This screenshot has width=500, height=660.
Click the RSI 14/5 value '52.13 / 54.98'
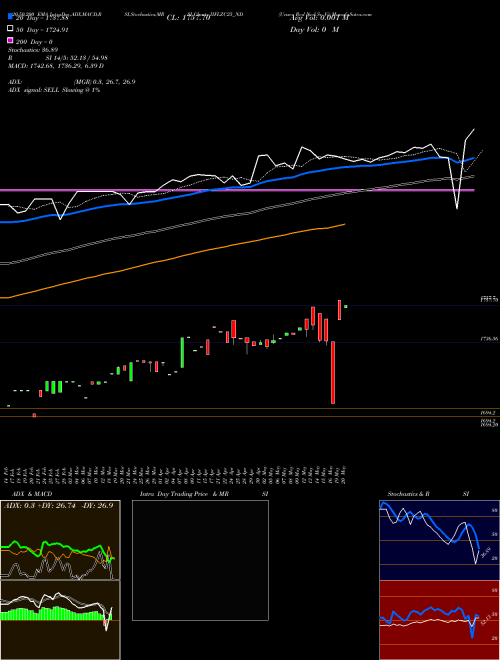88,58
